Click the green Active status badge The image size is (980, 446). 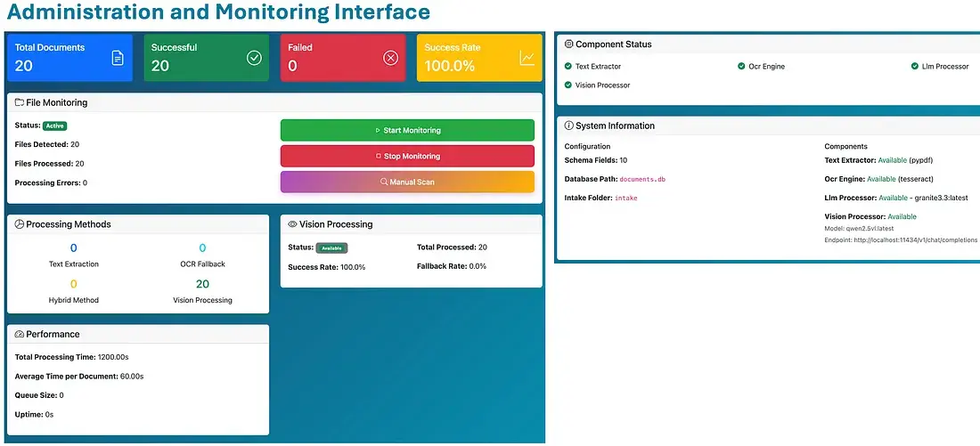[55, 126]
